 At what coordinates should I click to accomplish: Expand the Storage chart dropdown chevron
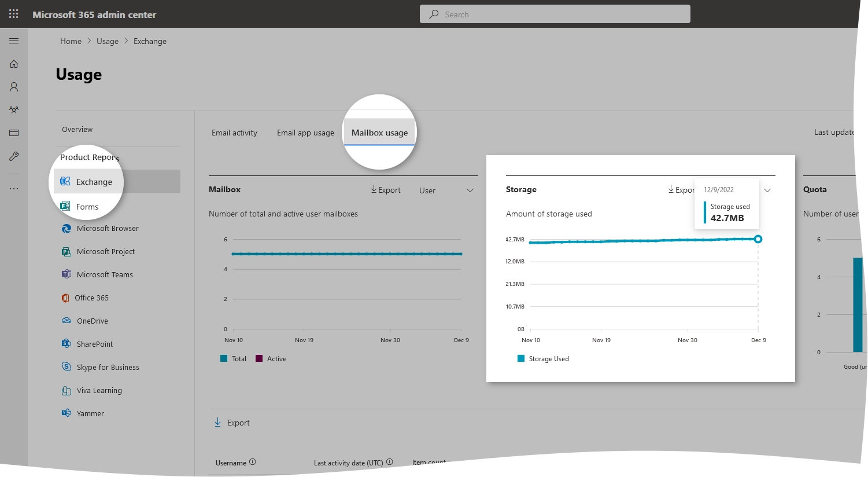(767, 190)
